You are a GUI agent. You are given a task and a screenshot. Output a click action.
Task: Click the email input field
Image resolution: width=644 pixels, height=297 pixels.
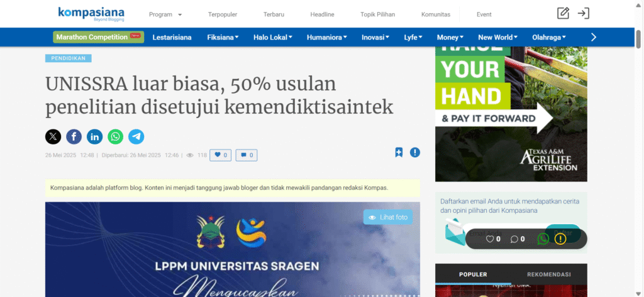tap(504, 233)
